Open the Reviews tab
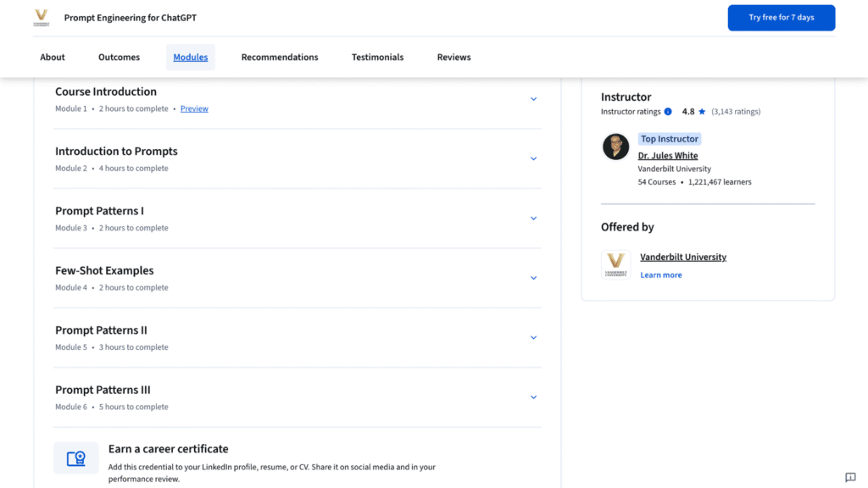868x488 pixels. (x=454, y=57)
